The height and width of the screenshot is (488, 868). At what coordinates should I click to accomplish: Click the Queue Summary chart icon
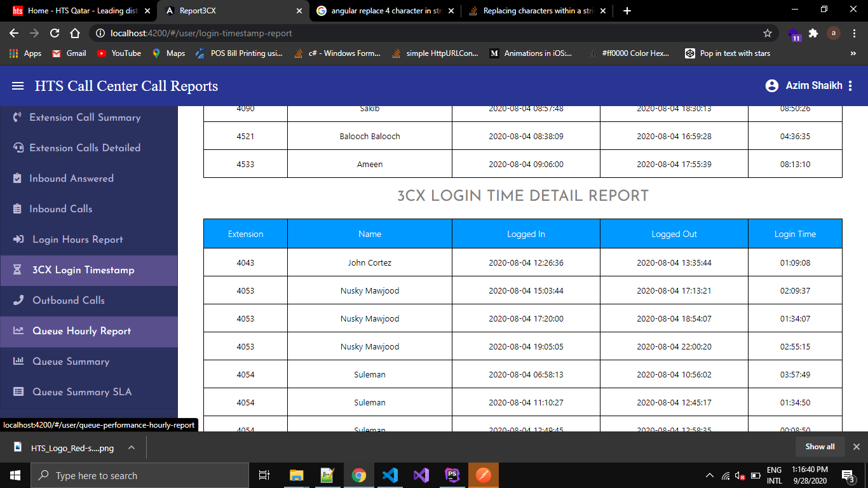tap(18, 362)
